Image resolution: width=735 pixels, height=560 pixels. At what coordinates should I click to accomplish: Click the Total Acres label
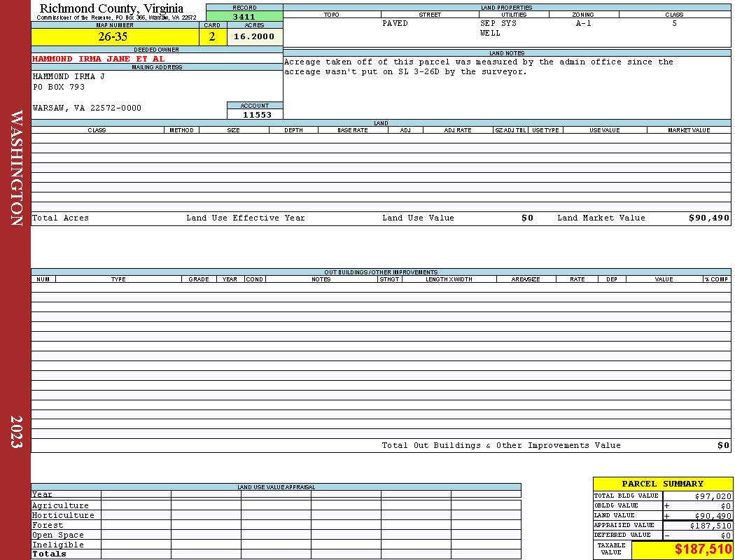60,218
